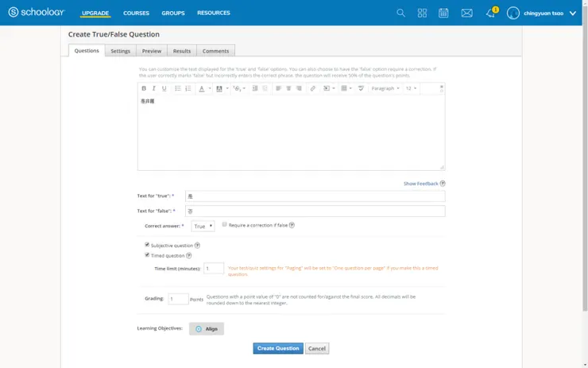588x368 pixels.
Task: Open the search magnifier in the header
Action: [x=401, y=14]
